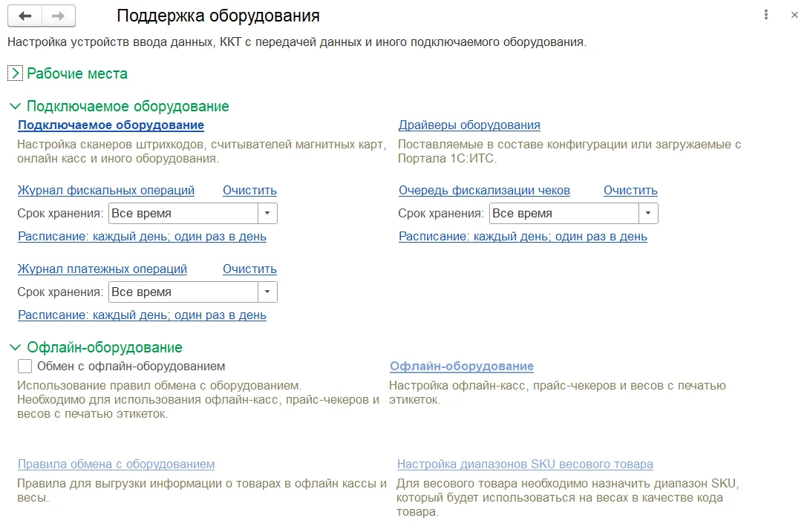Click the green Подключаемое оборудование section heading

(128, 106)
